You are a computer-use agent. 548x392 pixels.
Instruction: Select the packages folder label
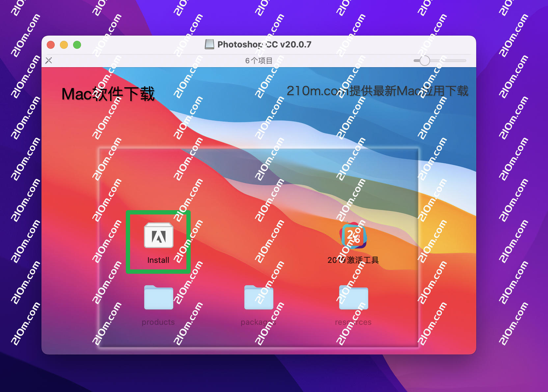coord(259,322)
